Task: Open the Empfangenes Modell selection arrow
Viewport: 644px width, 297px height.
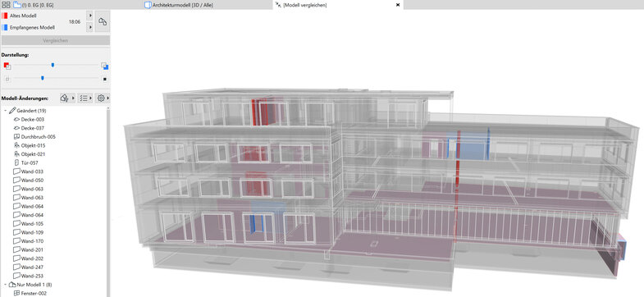Action: (89, 28)
